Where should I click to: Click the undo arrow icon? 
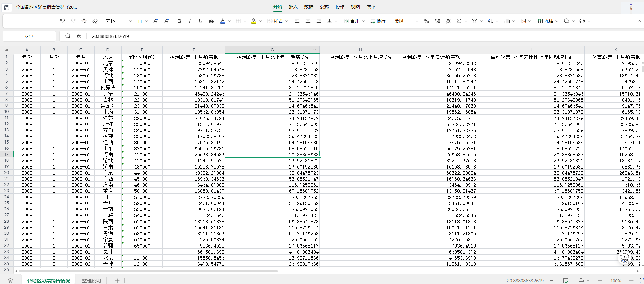[63, 21]
